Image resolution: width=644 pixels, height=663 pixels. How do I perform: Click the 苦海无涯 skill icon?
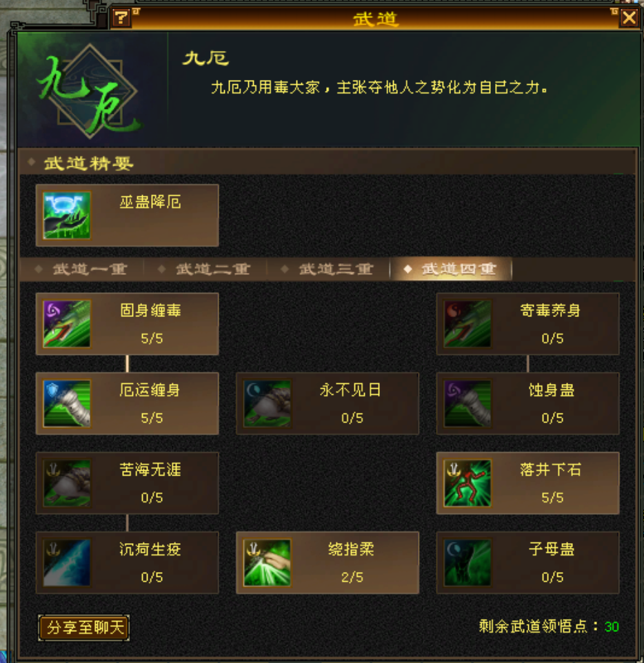67,483
